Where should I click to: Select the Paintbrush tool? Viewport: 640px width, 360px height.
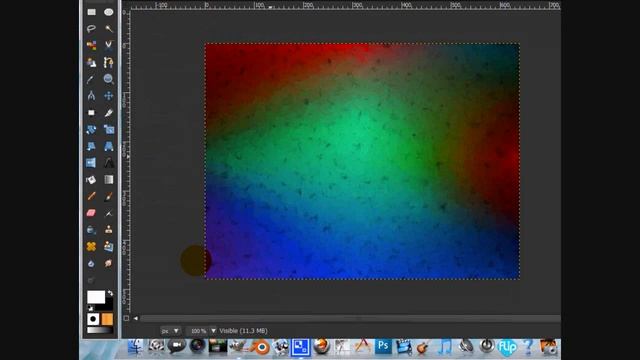[109, 196]
